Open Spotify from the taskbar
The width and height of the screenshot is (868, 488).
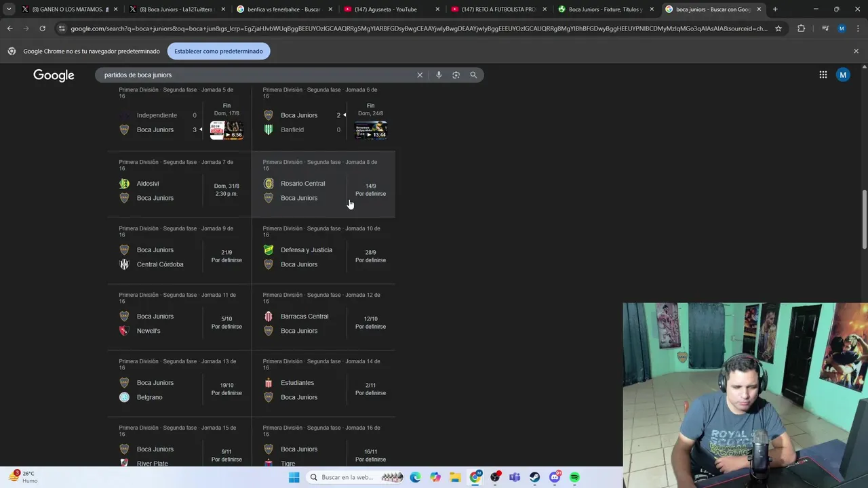click(x=575, y=477)
